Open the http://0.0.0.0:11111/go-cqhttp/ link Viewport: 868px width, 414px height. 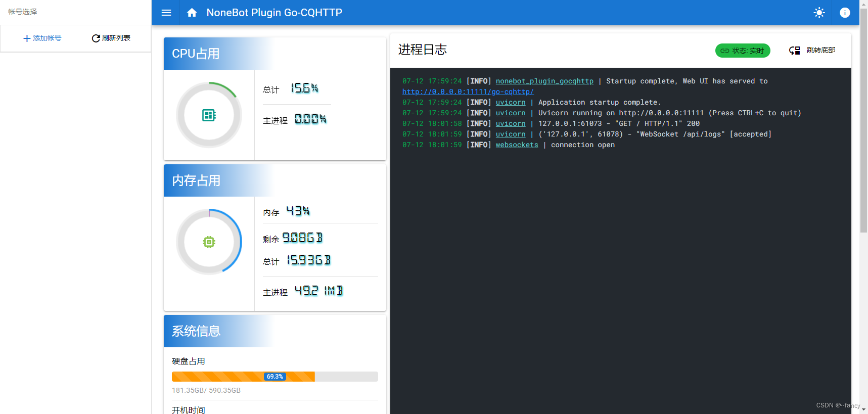point(468,91)
